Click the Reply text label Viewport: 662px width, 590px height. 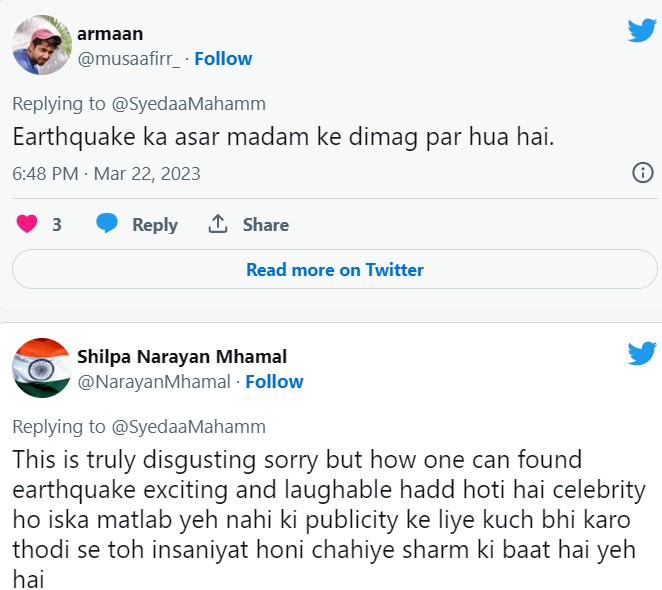click(x=155, y=225)
